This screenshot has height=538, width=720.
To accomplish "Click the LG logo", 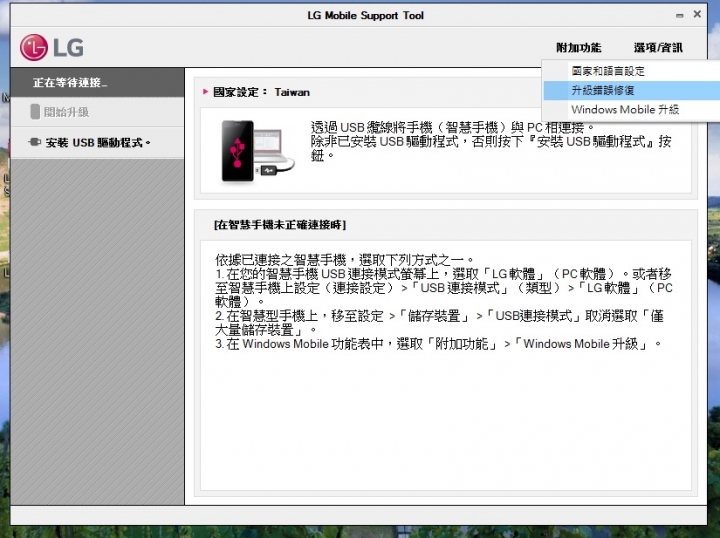I will [x=52, y=47].
